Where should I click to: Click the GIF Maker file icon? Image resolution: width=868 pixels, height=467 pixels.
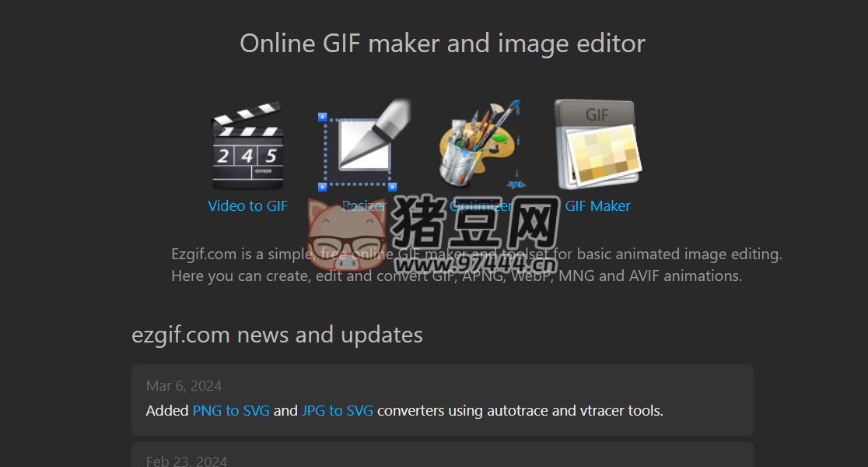(597, 142)
